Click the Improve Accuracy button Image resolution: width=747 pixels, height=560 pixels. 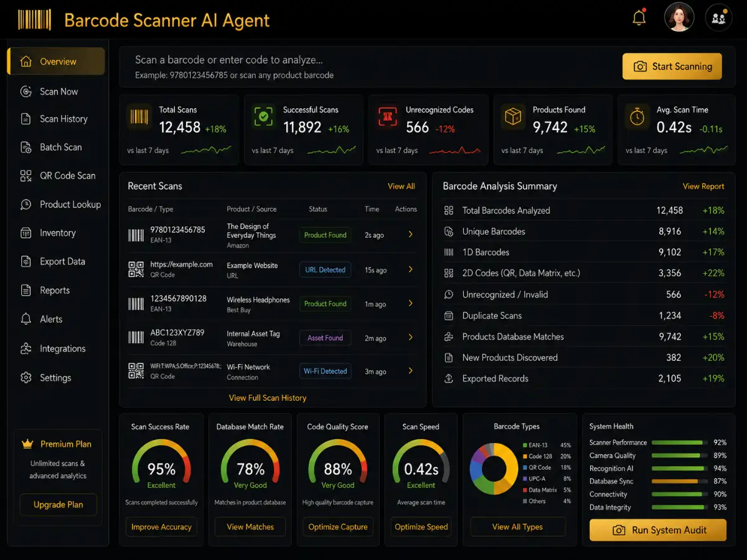pyautogui.click(x=161, y=526)
